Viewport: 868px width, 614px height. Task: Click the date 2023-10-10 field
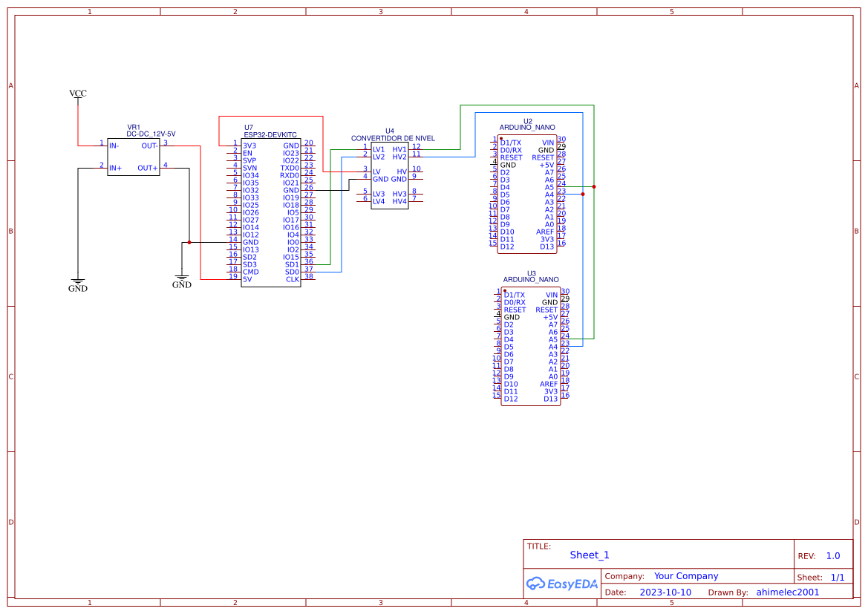(x=665, y=592)
